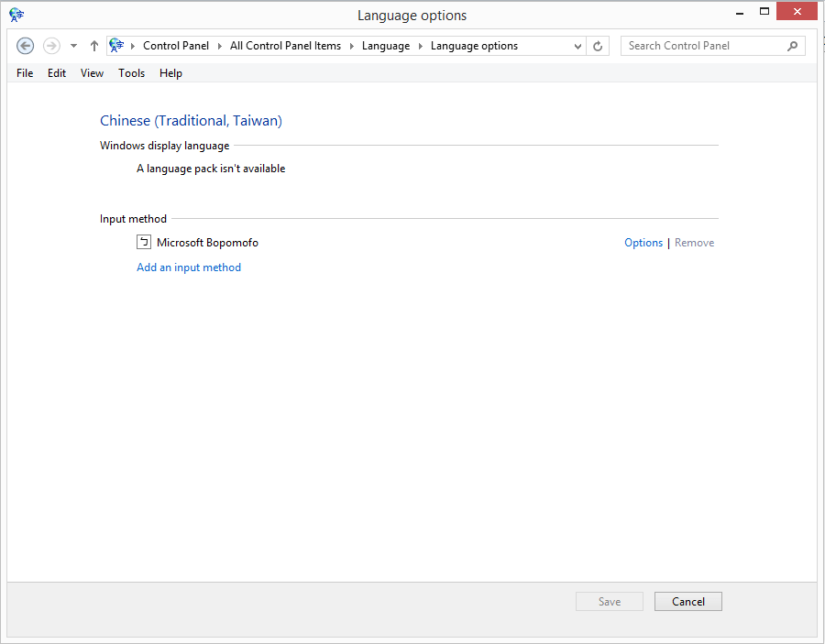Open the Help menu

tap(171, 73)
